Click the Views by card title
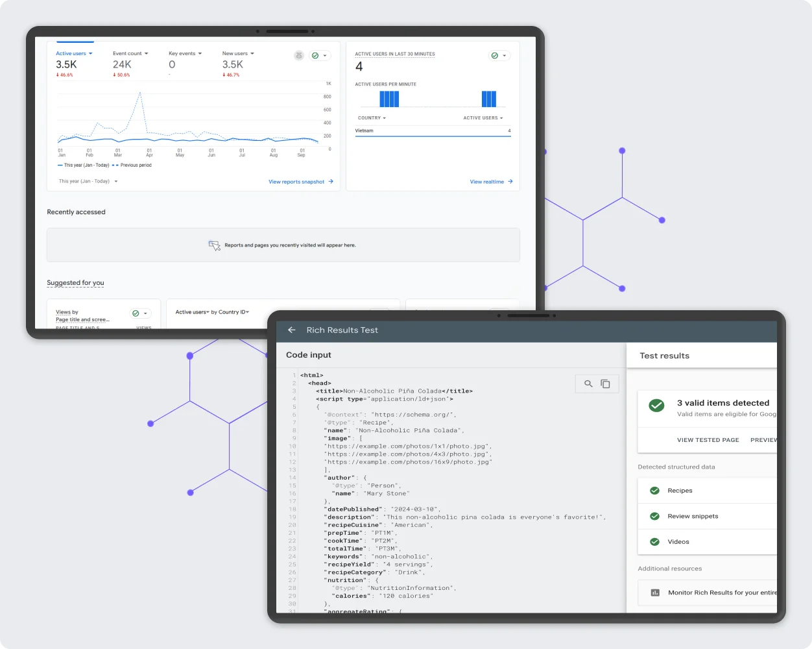 (x=82, y=316)
